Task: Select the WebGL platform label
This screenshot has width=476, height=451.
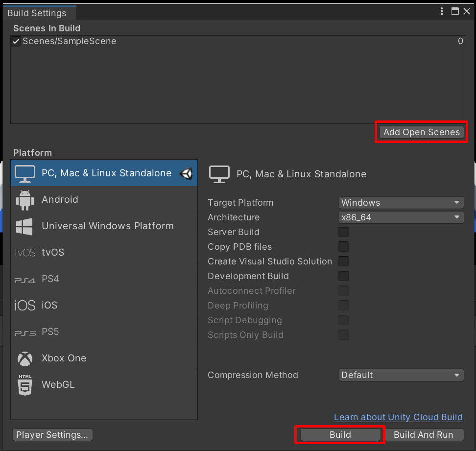Action: tap(58, 384)
